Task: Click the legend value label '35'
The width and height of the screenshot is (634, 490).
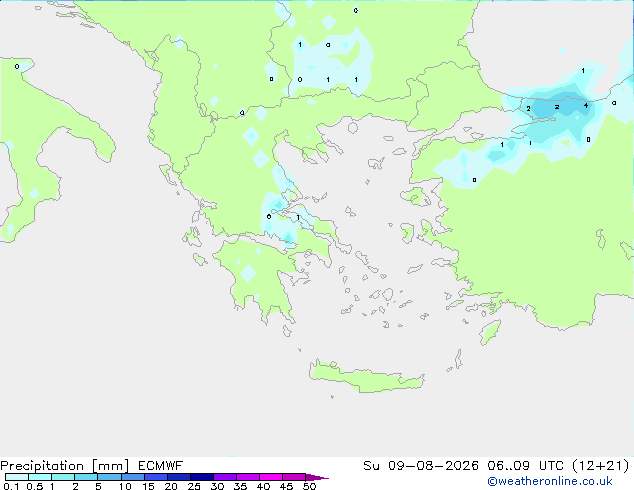Action: (240, 486)
